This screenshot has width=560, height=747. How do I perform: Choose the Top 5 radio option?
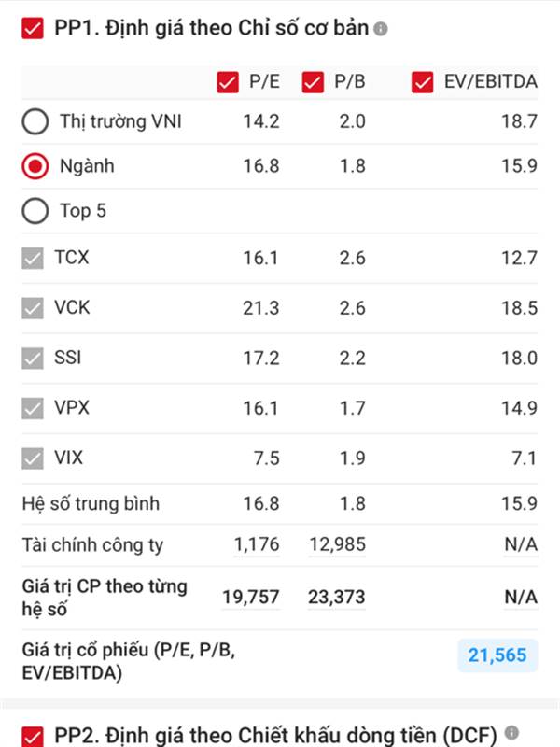(35, 211)
